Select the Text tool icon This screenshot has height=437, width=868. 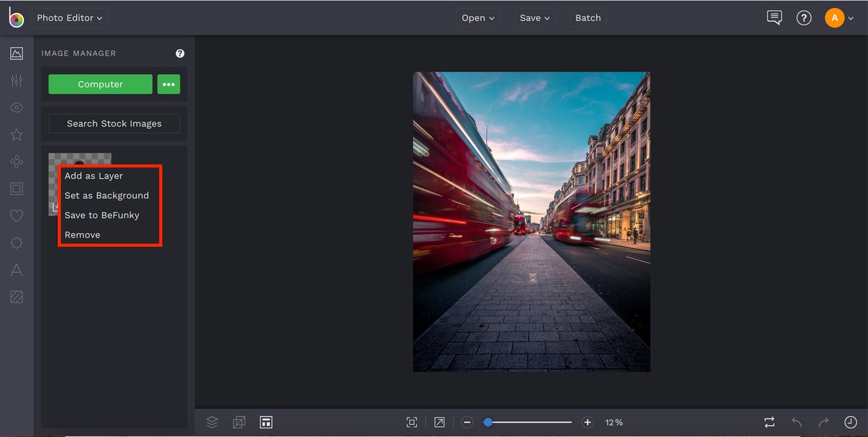coord(16,270)
